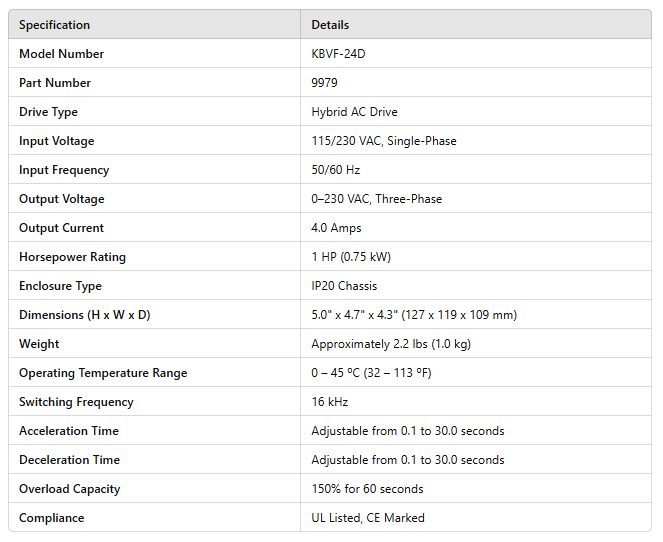Select the 4.0 Amps output current value
Image resolution: width=663 pixels, height=542 pixels.
click(336, 228)
